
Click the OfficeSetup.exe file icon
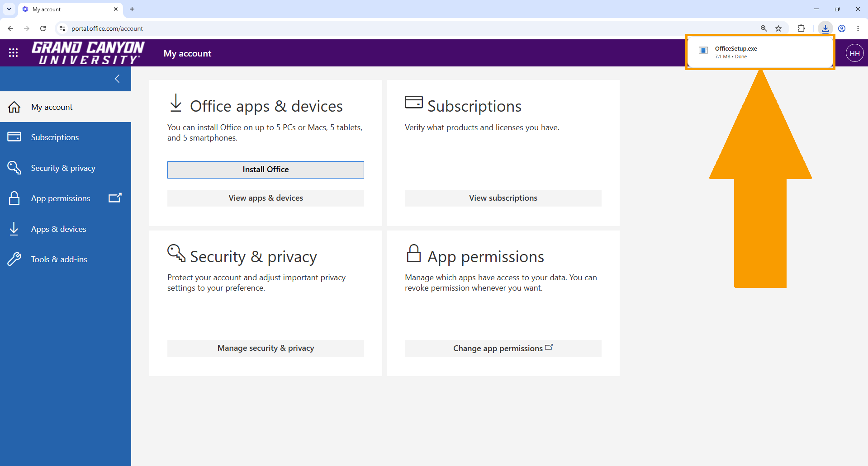click(x=703, y=50)
